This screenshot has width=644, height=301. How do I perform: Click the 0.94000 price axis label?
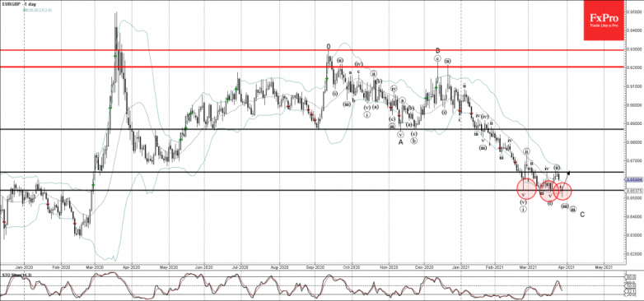pos(634,30)
